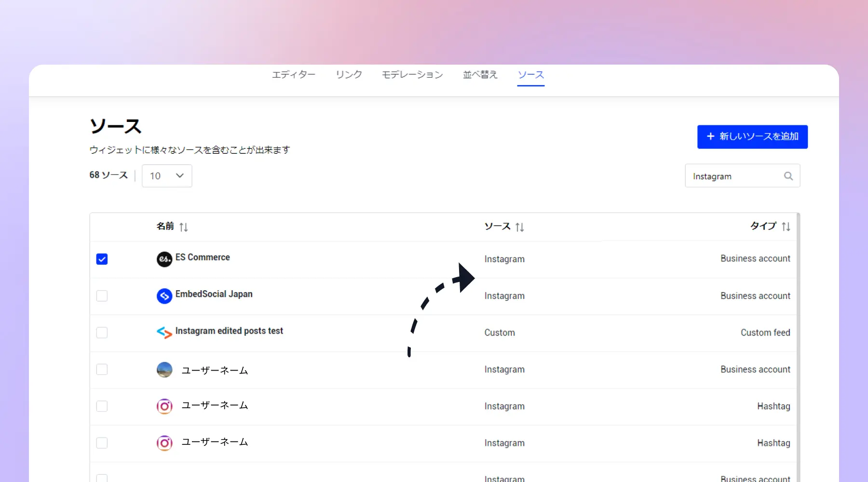Switch to the モデレーション tab
Image resolution: width=868 pixels, height=482 pixels.
coord(412,75)
